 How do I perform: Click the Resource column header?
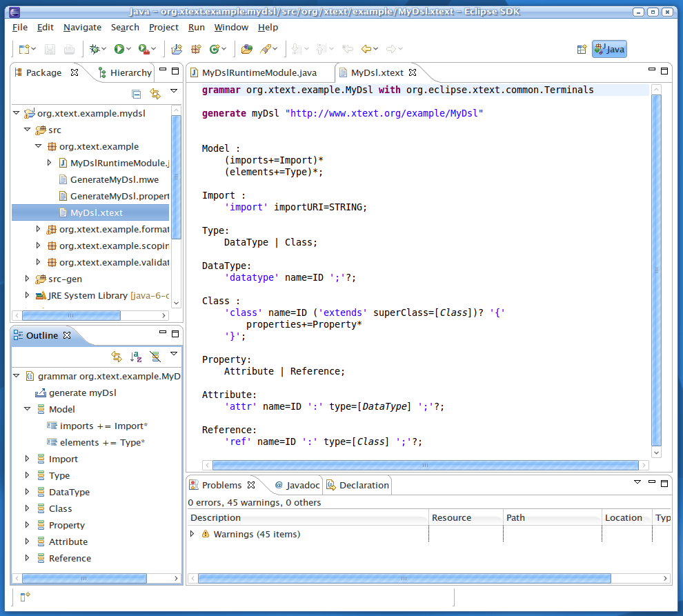(466, 517)
